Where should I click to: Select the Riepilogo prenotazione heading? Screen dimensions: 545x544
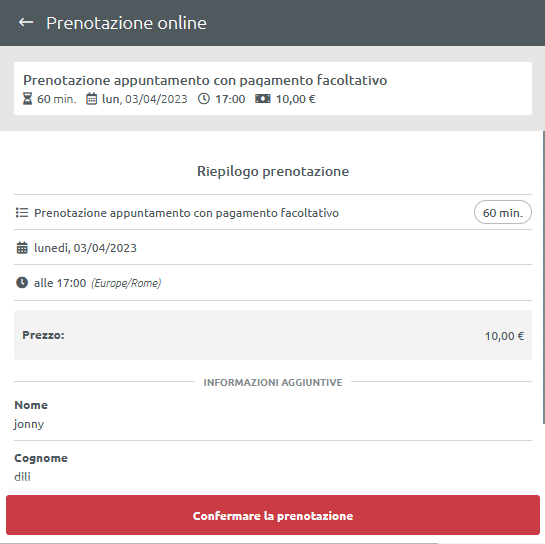point(273,171)
